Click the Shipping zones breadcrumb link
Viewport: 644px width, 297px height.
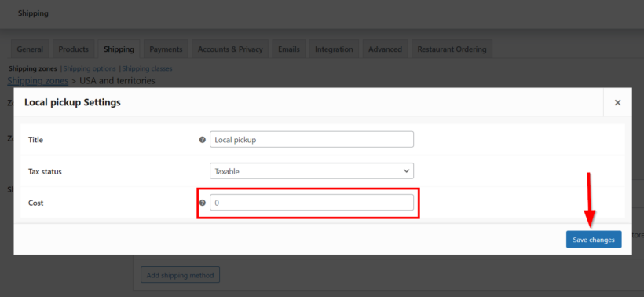(x=38, y=80)
